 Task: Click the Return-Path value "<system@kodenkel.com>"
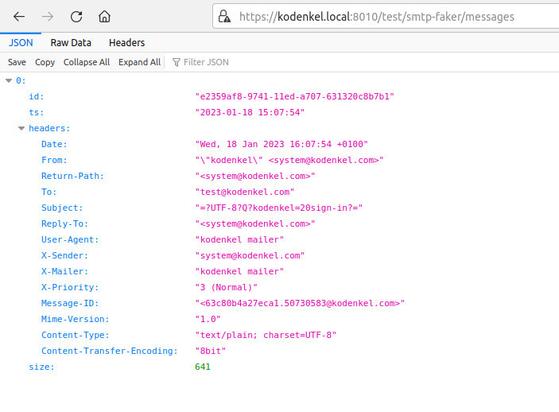coord(255,176)
